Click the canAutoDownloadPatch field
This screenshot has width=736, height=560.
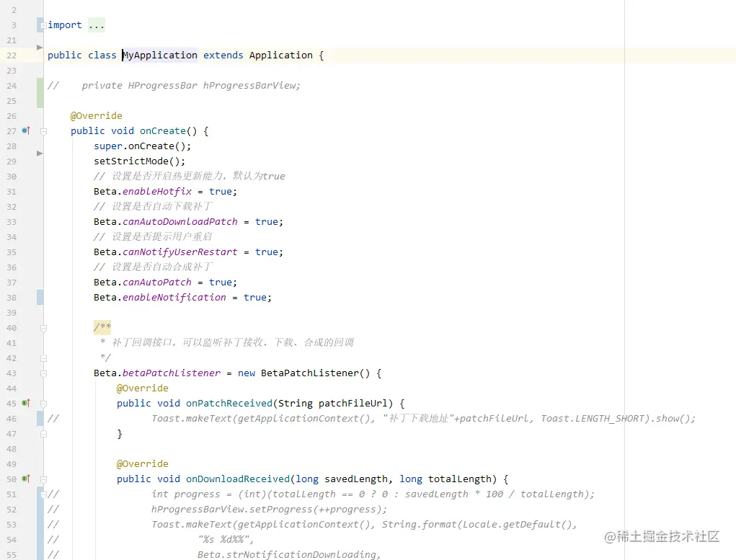click(x=180, y=221)
